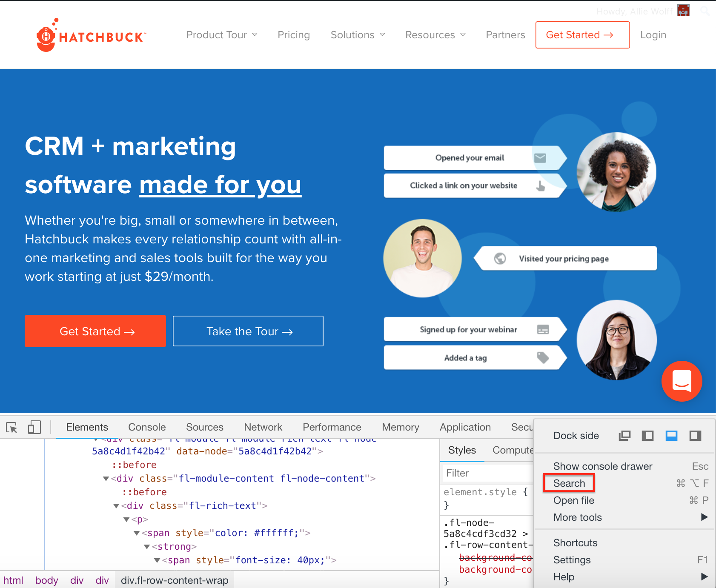Collapse the fl-rich-text div node
Screen dimensions: 716x588
(116, 506)
